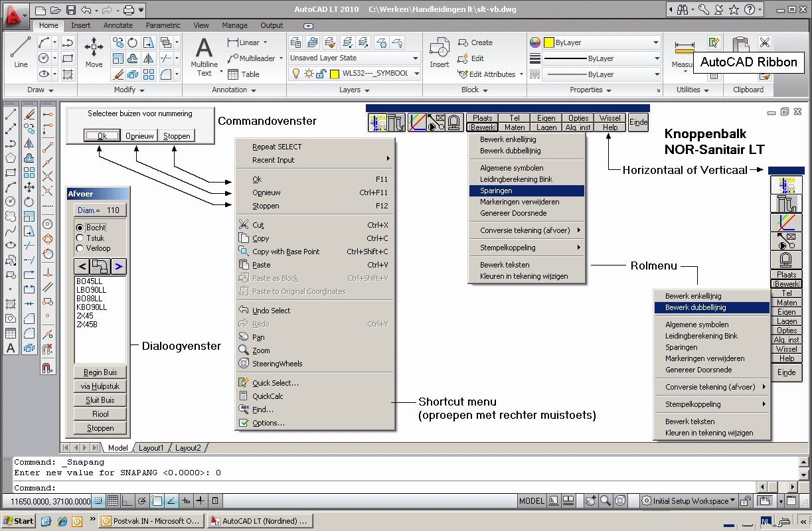Click the yellow layer color swatch

(335, 74)
